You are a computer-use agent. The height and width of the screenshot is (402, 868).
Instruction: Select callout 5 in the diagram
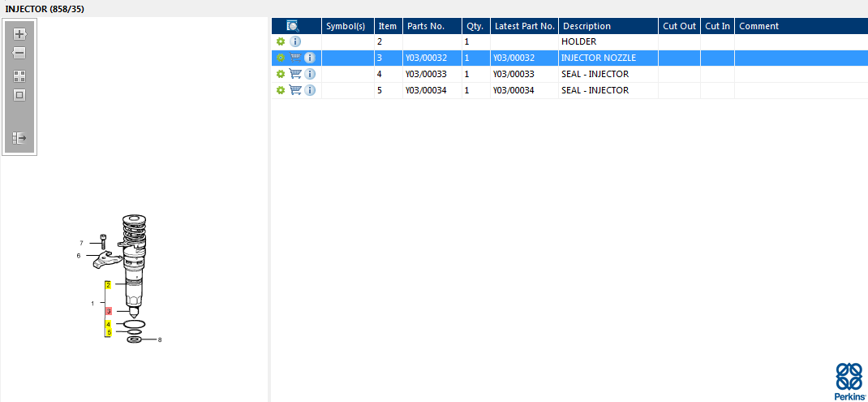coord(109,332)
